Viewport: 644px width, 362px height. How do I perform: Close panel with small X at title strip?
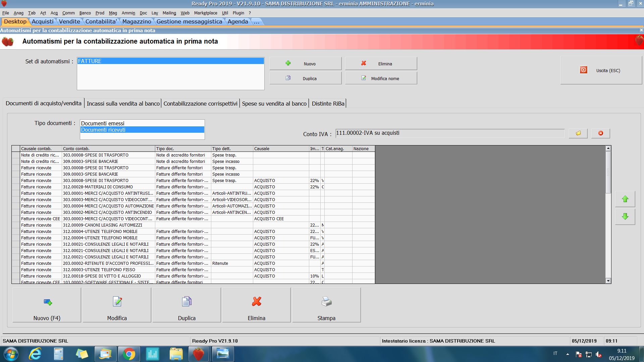pyautogui.click(x=641, y=30)
